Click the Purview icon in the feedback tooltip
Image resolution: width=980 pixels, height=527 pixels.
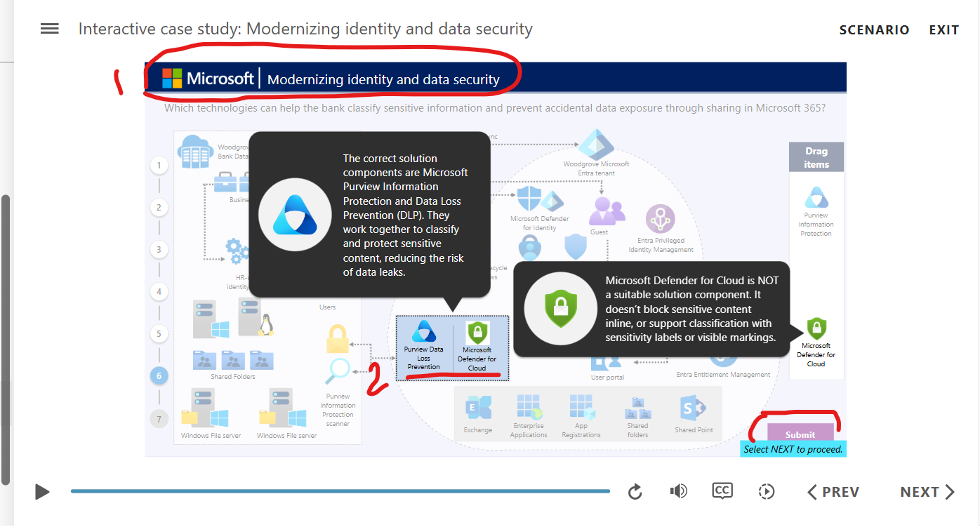(x=294, y=215)
